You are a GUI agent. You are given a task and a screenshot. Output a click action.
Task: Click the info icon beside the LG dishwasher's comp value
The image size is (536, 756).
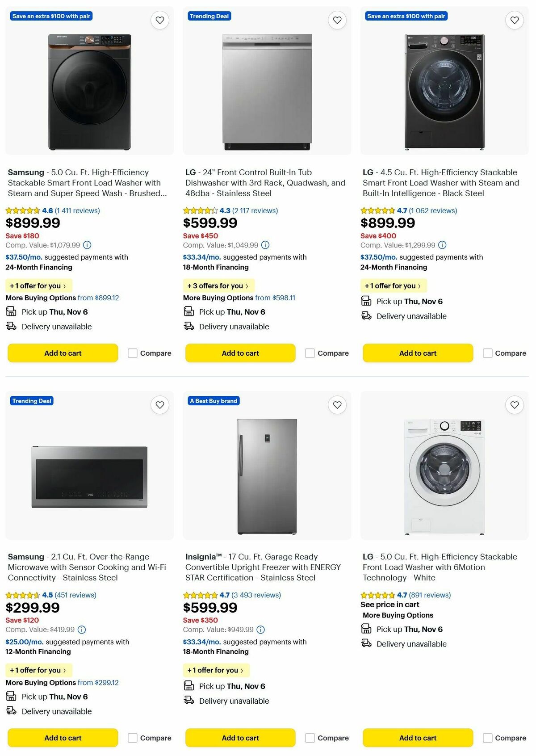[x=266, y=245]
